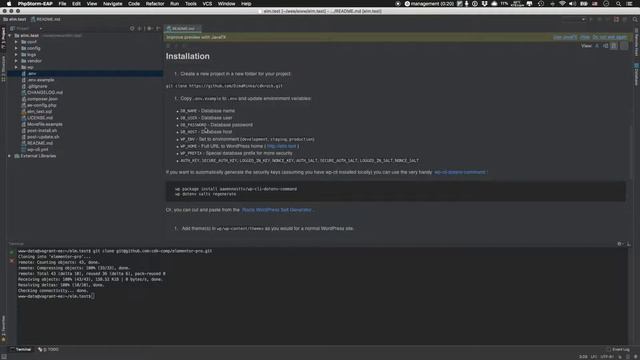Click the red-bordered toolbar icon at top right

point(616,19)
